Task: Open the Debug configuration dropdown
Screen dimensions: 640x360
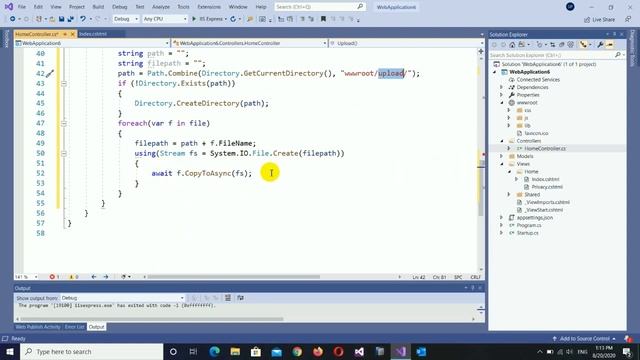Action: coord(126,19)
